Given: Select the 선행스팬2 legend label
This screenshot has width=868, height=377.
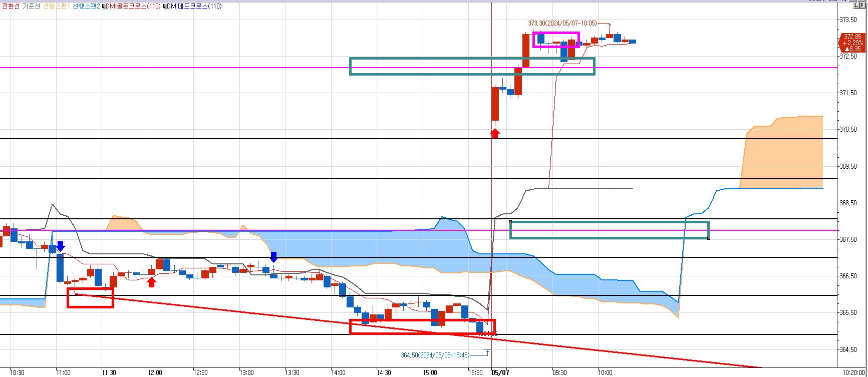Looking at the screenshot, I should tap(86, 6).
